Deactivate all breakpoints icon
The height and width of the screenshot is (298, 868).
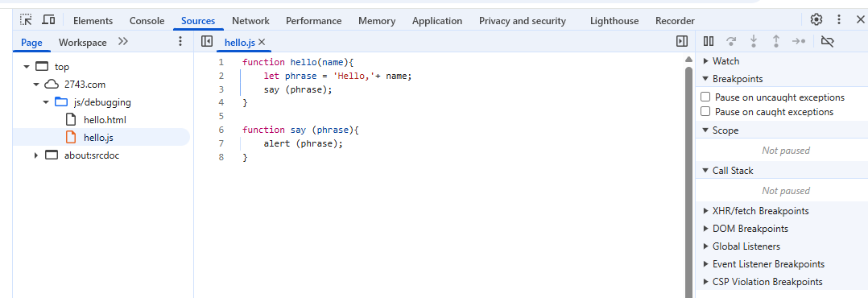click(827, 42)
